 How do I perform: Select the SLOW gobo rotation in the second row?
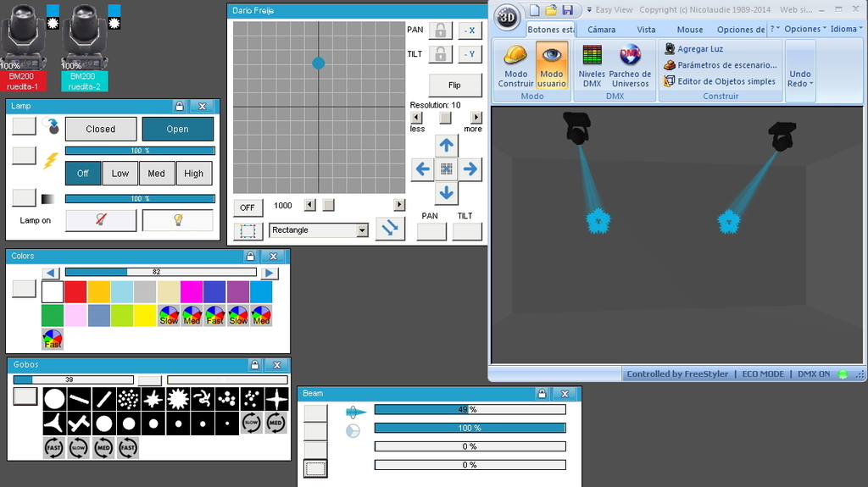[x=251, y=423]
